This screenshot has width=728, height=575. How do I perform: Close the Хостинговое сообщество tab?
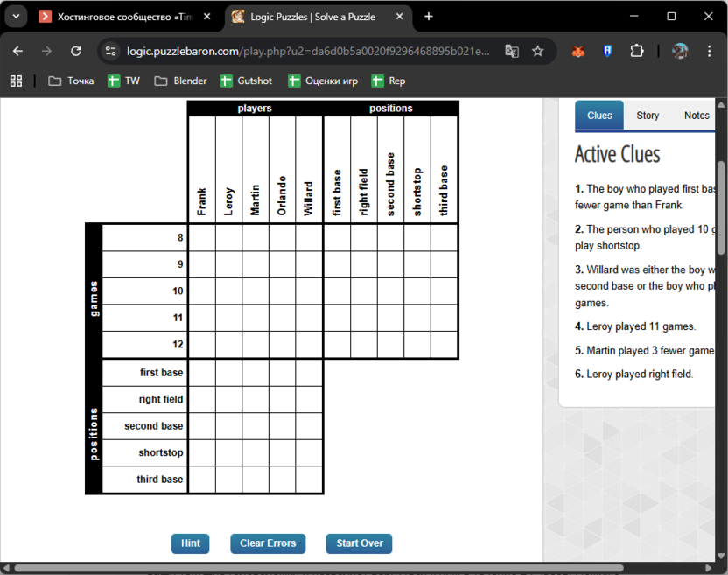click(207, 17)
